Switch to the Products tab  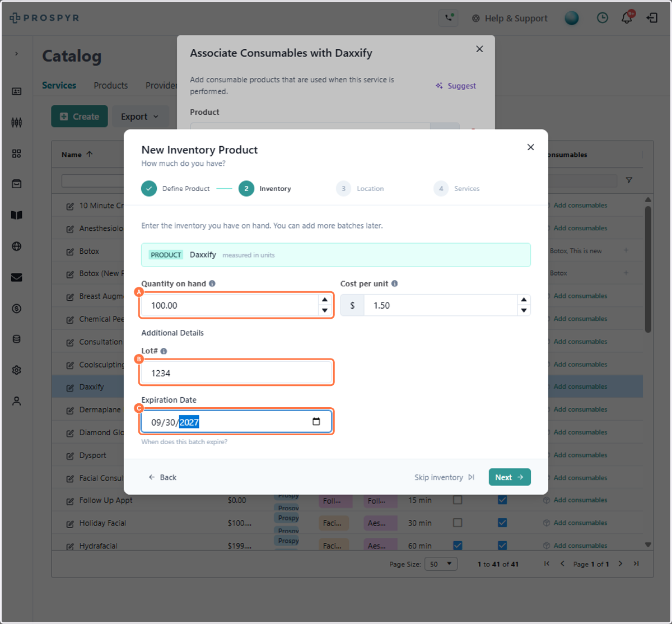pos(111,85)
